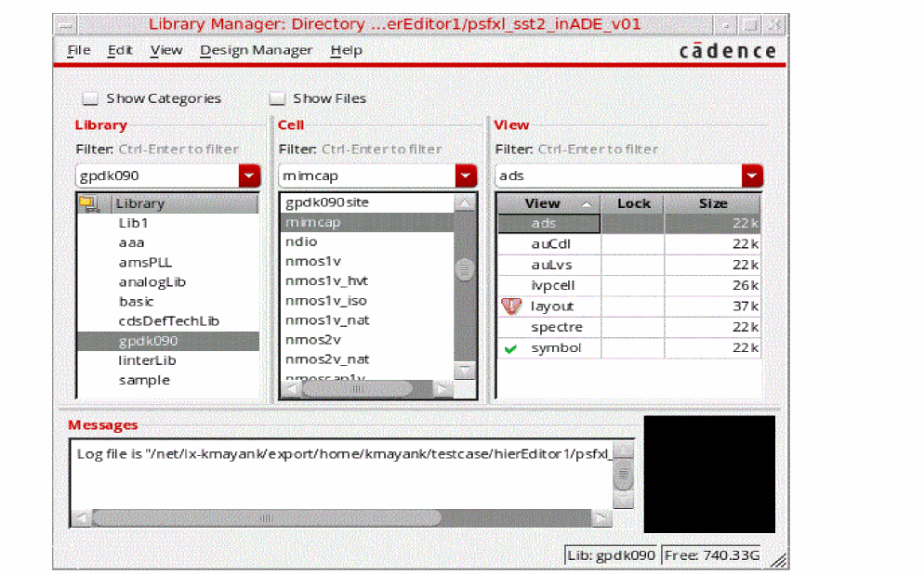Select the gpdk090site cell

[366, 202]
